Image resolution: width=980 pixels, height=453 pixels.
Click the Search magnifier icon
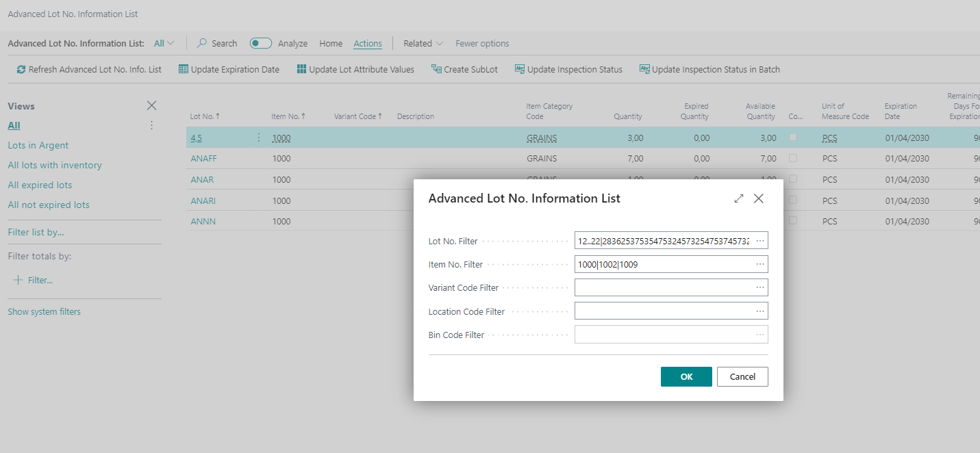[202, 43]
